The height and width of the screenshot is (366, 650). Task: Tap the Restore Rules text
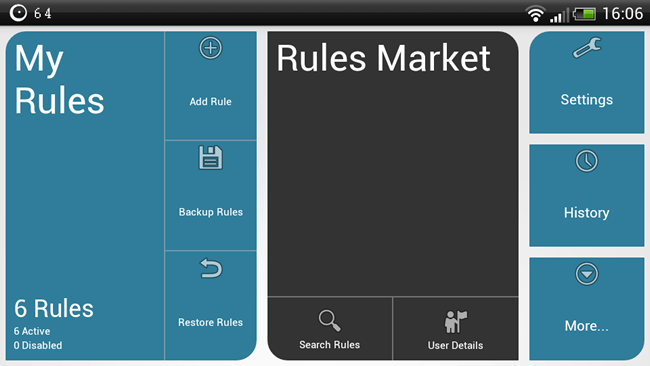pyautogui.click(x=211, y=322)
